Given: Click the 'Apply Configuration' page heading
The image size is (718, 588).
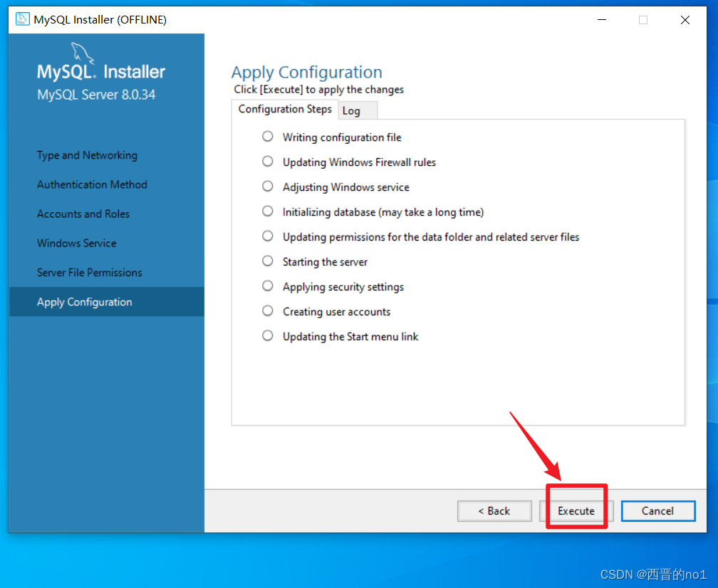Looking at the screenshot, I should [x=307, y=73].
